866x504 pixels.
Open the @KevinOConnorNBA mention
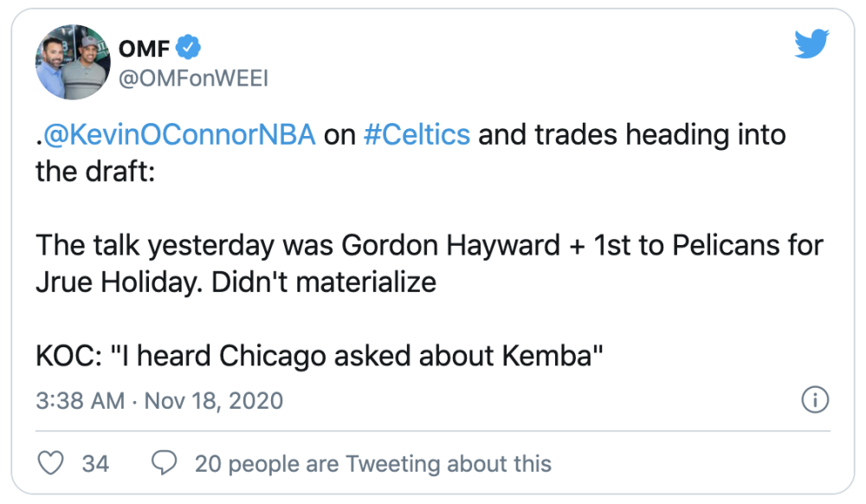pos(178,135)
